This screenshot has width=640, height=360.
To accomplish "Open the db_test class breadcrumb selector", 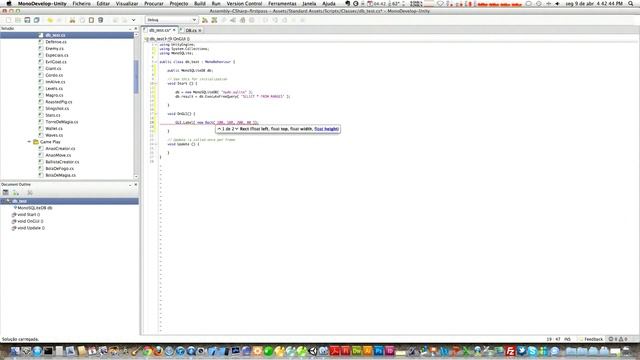I will [156, 39].
